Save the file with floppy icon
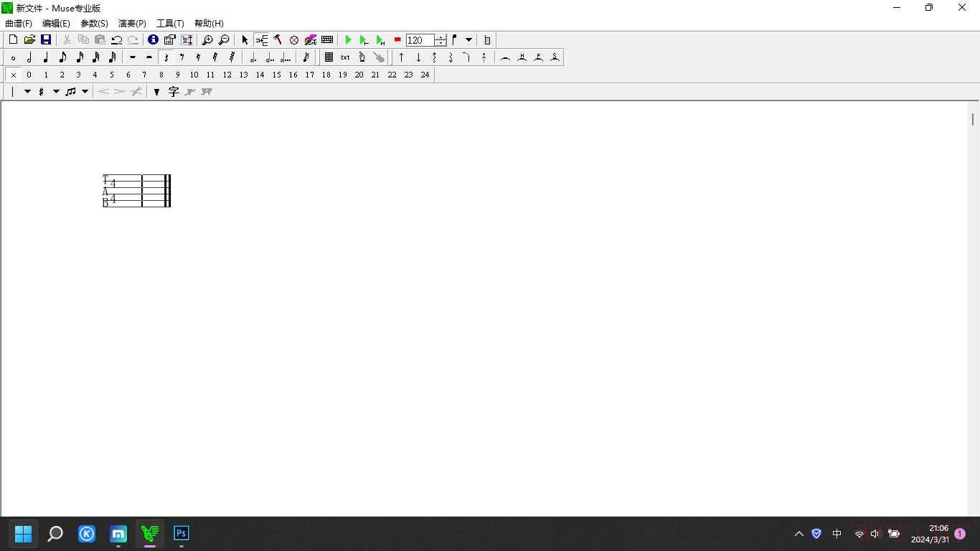Screen dimensions: 980x551 (46, 40)
